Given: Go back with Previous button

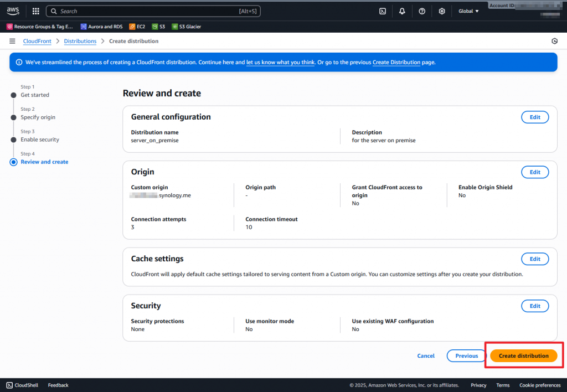Looking at the screenshot, I should coord(466,356).
